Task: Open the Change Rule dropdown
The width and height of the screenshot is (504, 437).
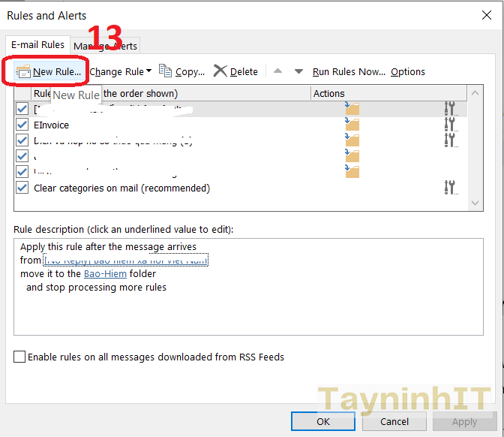Action: tap(120, 72)
